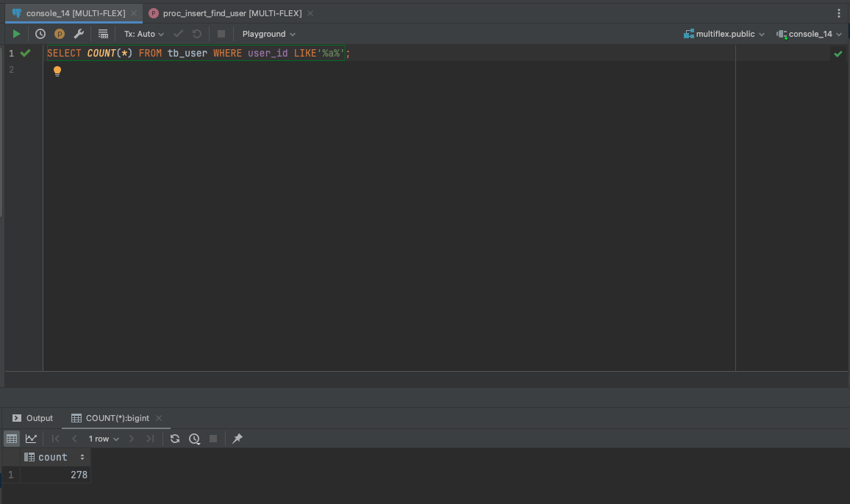This screenshot has height=504, width=850.
Task: Open the 1 row page size selector
Action: [104, 439]
